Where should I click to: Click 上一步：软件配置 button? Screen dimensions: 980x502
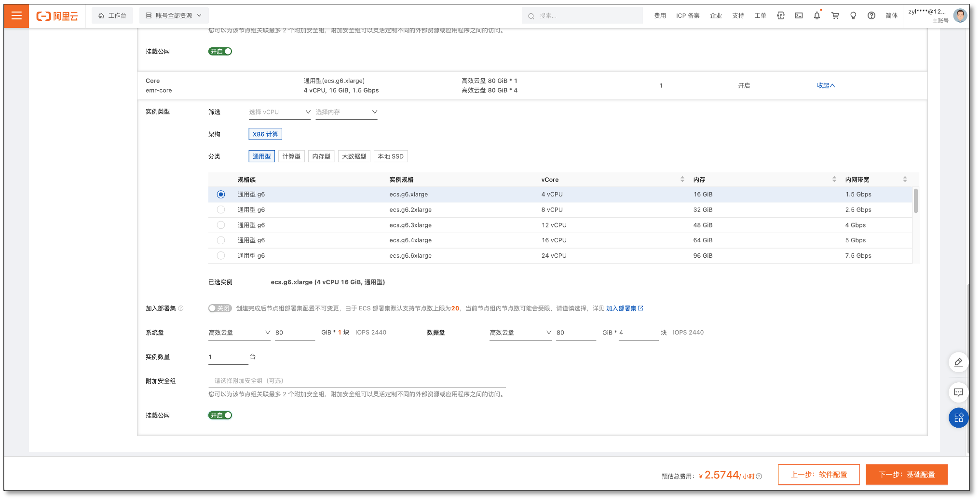tap(819, 474)
